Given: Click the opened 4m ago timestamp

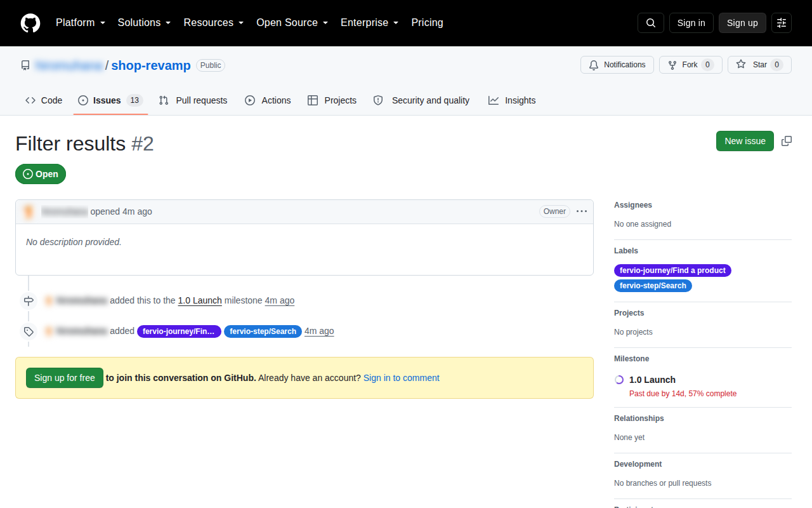Looking at the screenshot, I should click(x=137, y=211).
